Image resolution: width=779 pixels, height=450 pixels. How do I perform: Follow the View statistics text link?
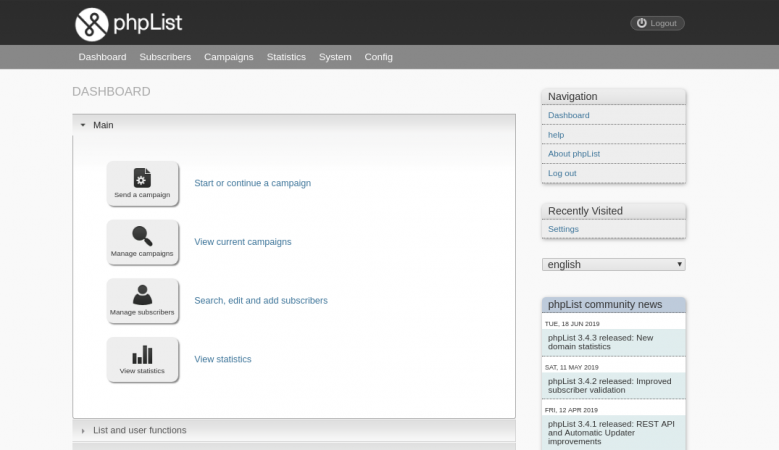tap(223, 359)
